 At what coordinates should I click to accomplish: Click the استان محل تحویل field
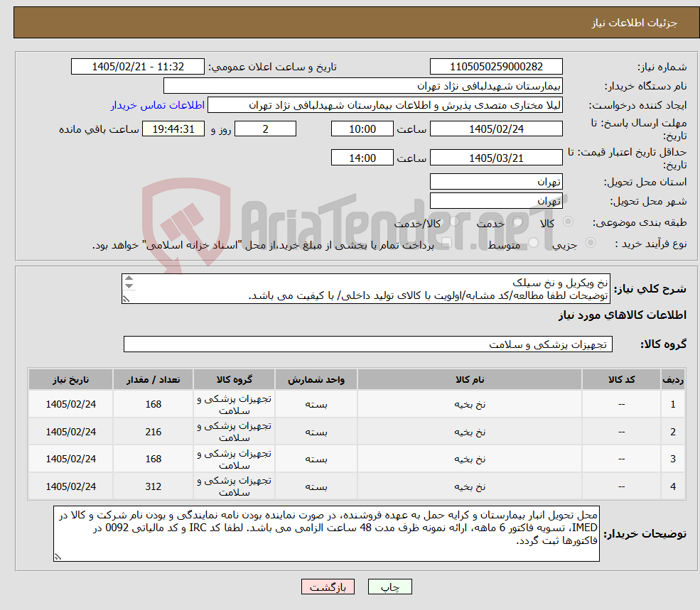[496, 182]
